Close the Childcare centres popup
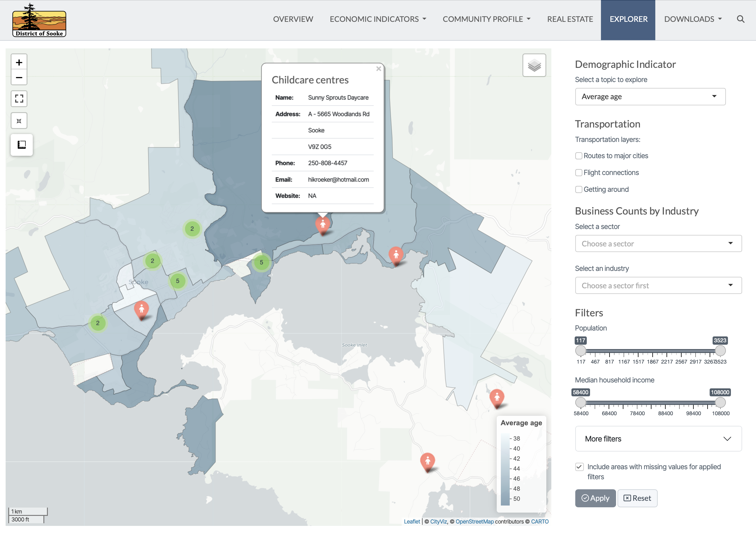The image size is (756, 543). pyautogui.click(x=378, y=69)
